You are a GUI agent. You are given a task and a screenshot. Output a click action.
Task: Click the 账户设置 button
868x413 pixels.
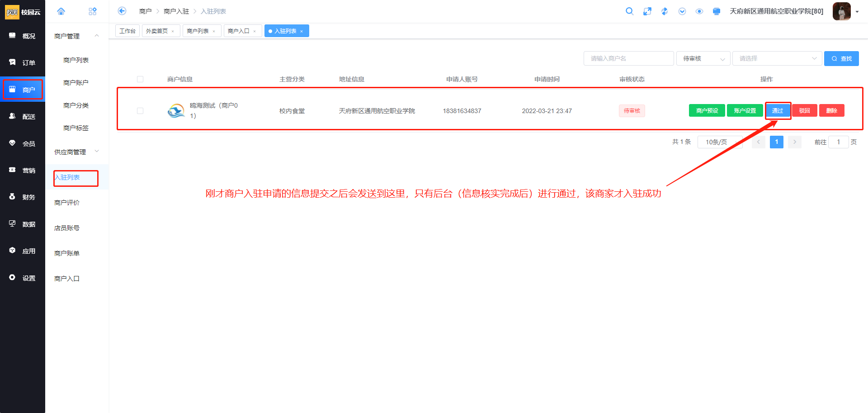coord(745,110)
